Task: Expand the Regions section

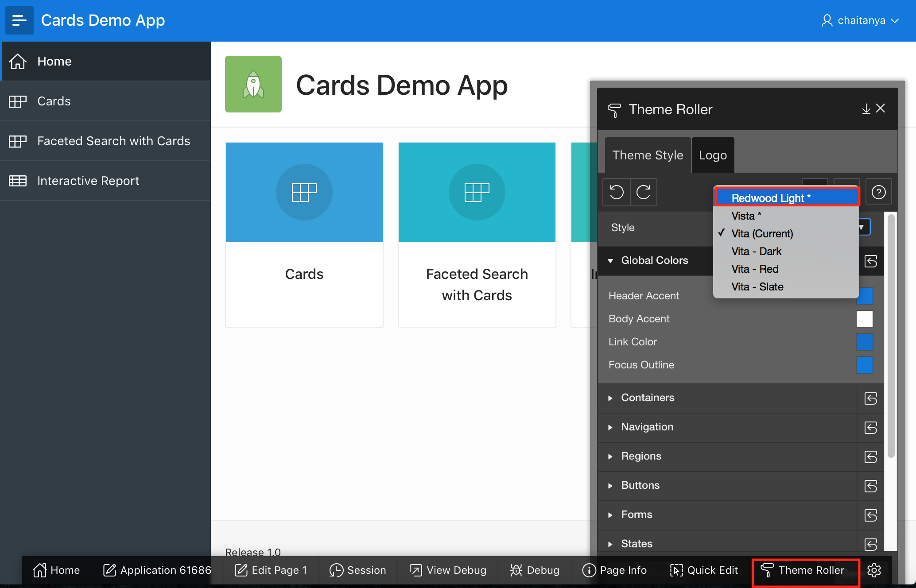Action: tap(641, 456)
